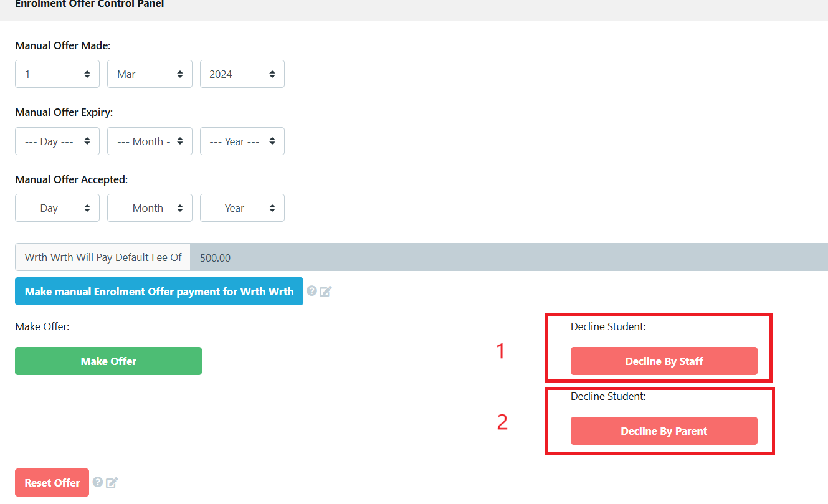Expand Manual Offer Expiry year selector
The height and width of the screenshot is (504, 828).
point(242,141)
